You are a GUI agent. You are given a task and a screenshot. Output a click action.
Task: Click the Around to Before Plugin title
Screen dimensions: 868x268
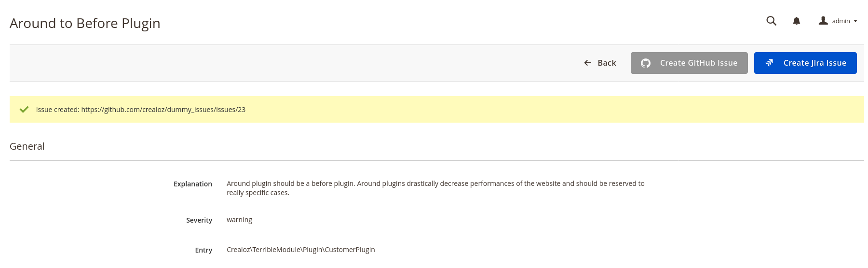pyautogui.click(x=85, y=23)
